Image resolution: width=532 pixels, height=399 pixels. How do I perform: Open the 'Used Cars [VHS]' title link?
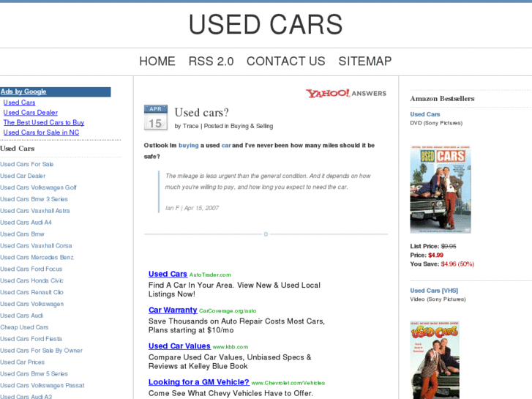pyautogui.click(x=434, y=291)
